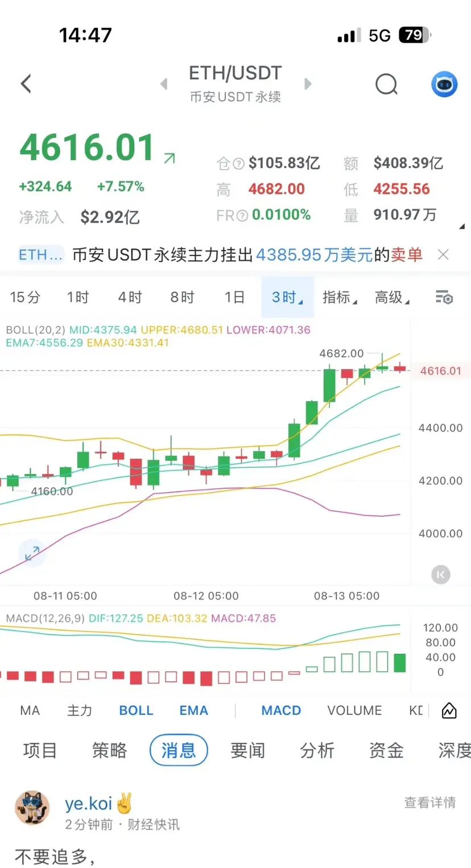The image size is (471, 868).
Task: Select the 消息 tab
Action: coord(179,750)
